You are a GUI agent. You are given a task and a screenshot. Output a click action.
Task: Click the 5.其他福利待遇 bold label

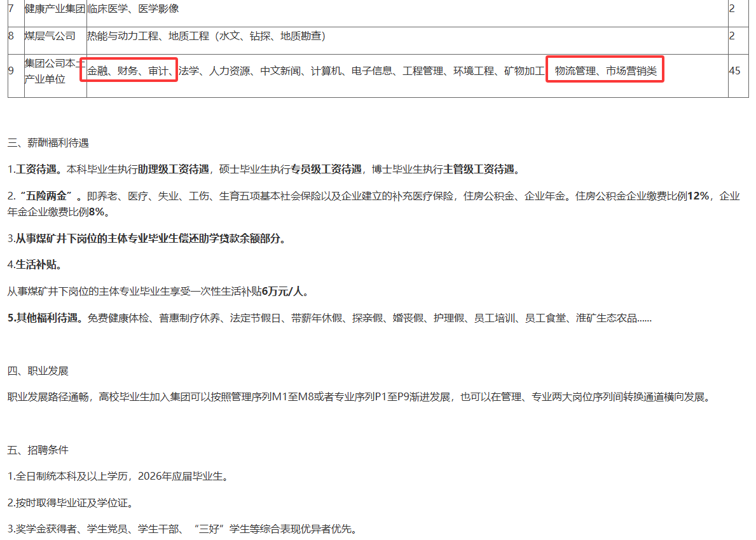(x=45, y=318)
